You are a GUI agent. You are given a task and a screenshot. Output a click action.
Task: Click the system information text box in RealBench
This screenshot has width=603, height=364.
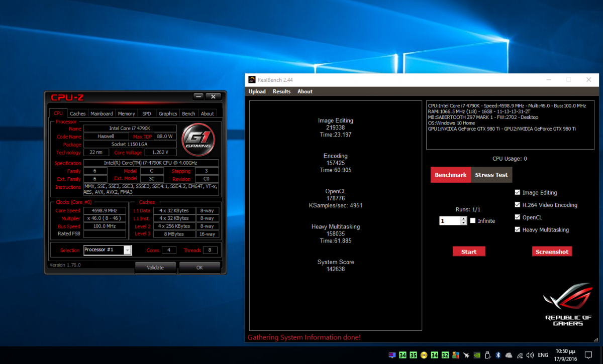pos(510,124)
